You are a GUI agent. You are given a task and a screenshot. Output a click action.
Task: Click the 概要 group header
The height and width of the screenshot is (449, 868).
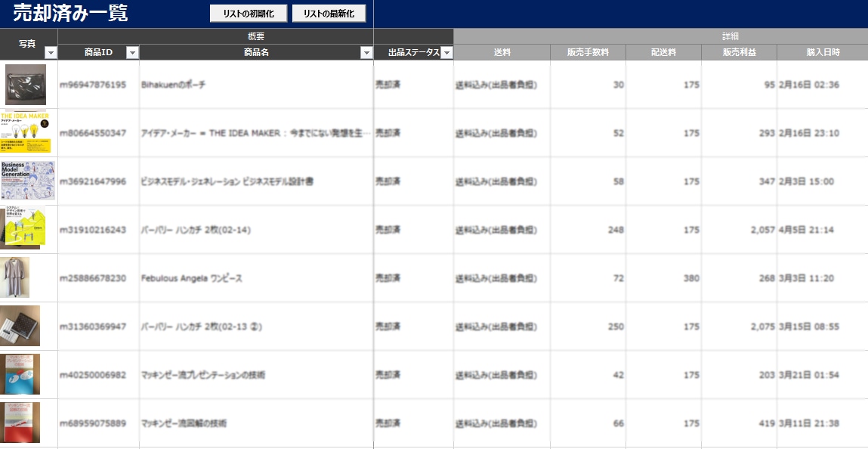point(256,36)
